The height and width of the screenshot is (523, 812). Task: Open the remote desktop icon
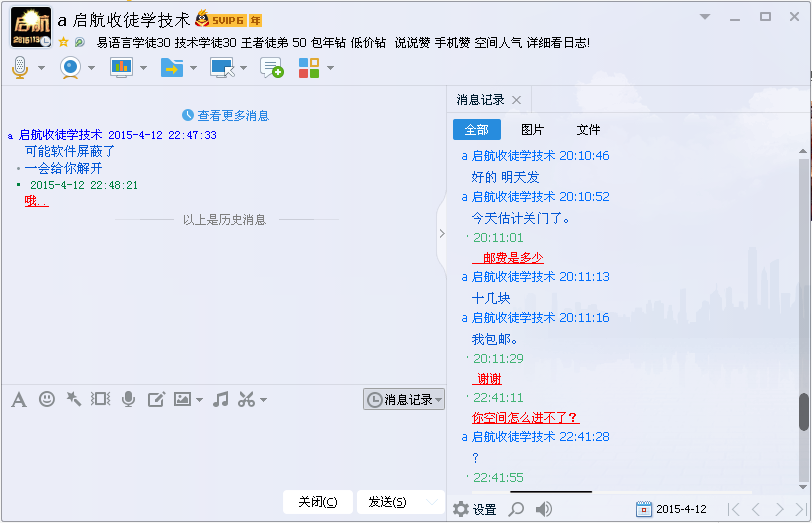tap(222, 67)
